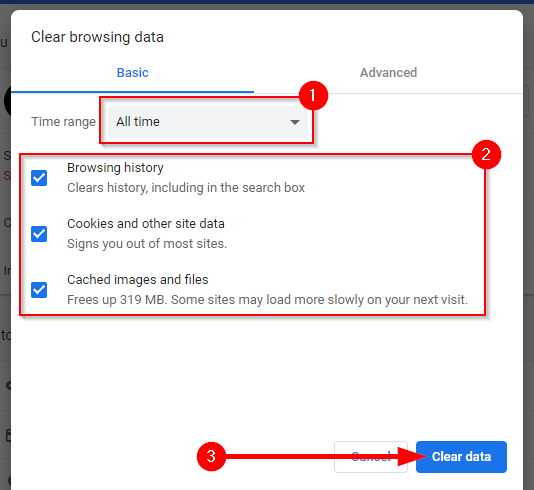This screenshot has width=534, height=490.
Task: Click the Signs you out of most sites text
Action: coord(147,244)
